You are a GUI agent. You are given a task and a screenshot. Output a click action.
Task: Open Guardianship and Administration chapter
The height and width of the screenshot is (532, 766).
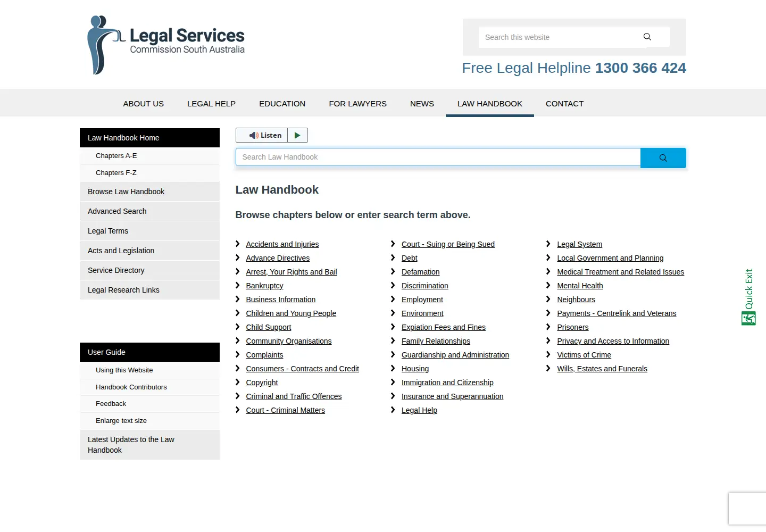click(x=455, y=355)
